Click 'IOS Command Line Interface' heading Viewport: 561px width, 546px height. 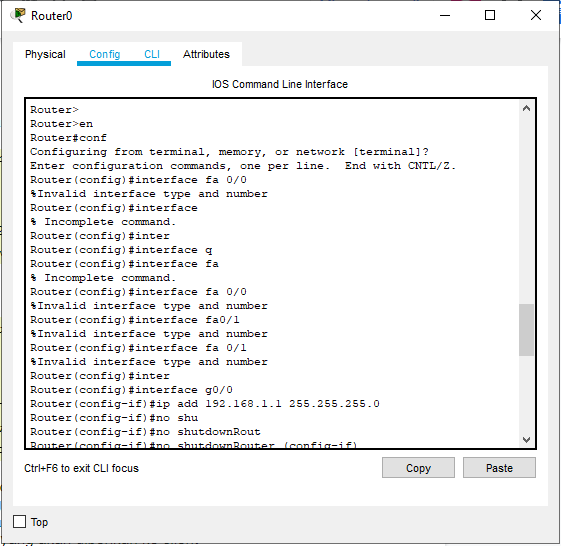coord(280,84)
